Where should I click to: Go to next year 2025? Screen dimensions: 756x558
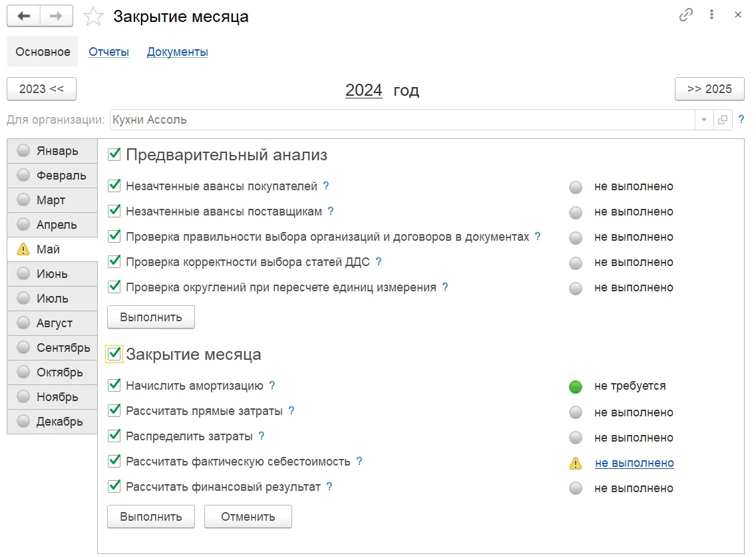pyautogui.click(x=709, y=88)
